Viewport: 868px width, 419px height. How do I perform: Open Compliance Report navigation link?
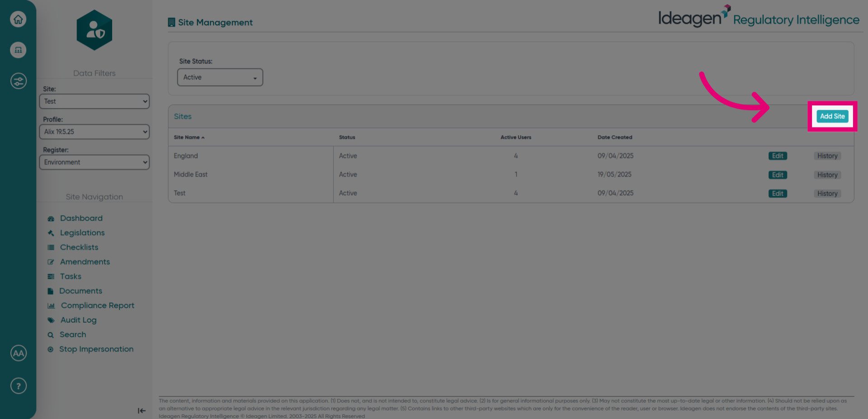click(98, 306)
